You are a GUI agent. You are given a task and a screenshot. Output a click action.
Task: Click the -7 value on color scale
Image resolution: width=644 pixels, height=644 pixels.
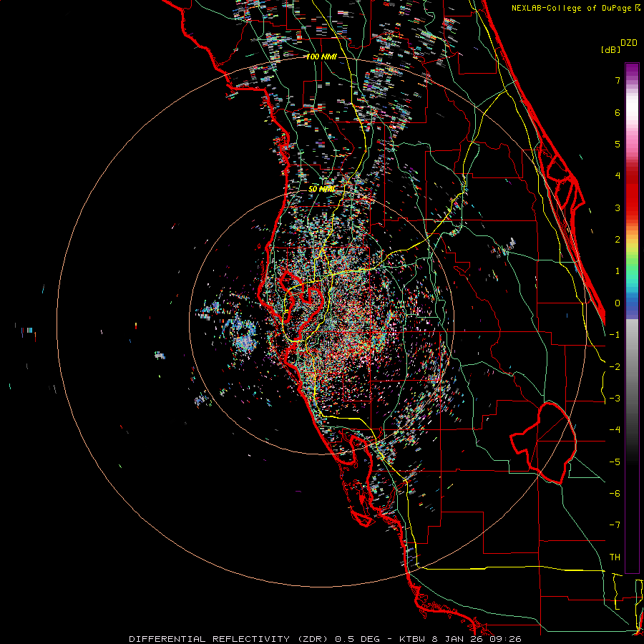click(615, 525)
